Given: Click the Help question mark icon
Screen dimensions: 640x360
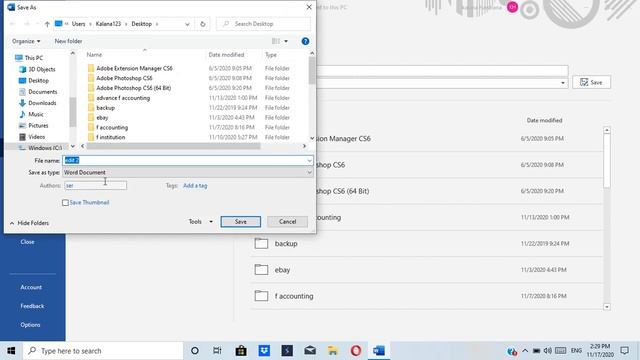Looking at the screenshot, I should [305, 41].
